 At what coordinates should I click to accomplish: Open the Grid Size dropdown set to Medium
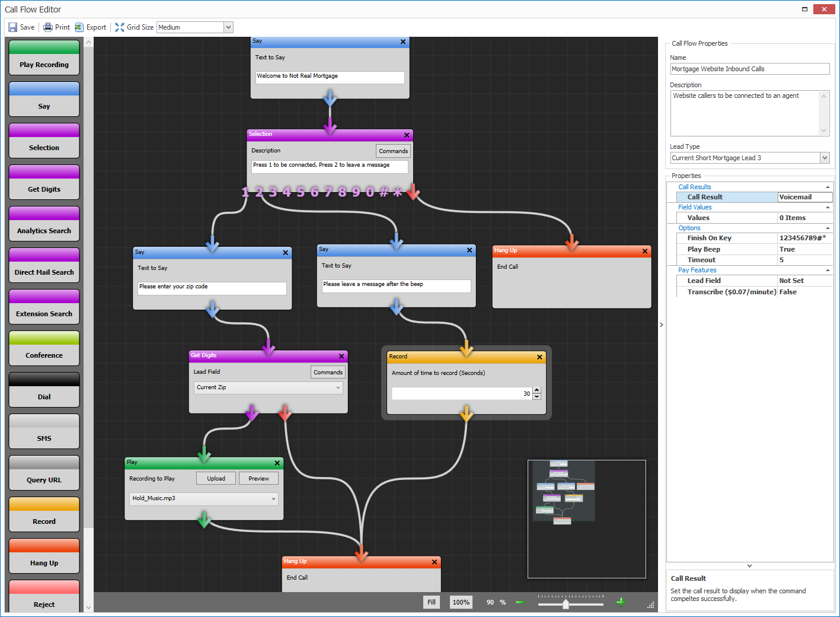point(194,27)
